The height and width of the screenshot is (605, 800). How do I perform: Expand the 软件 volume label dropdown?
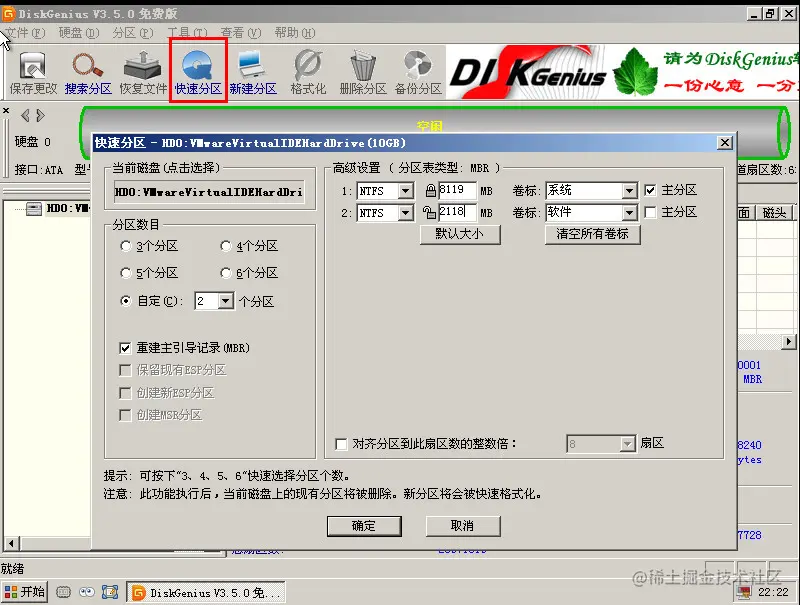tap(630, 212)
